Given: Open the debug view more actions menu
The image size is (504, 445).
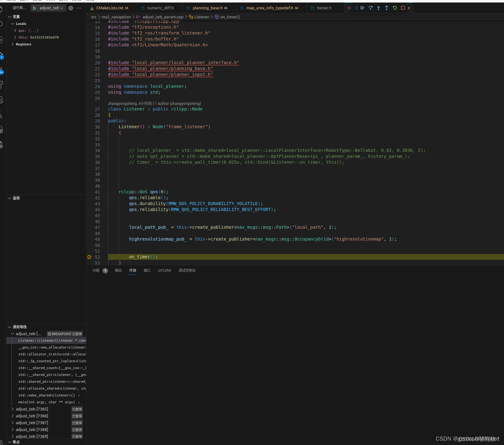Looking at the screenshot, I should pos(79,8).
